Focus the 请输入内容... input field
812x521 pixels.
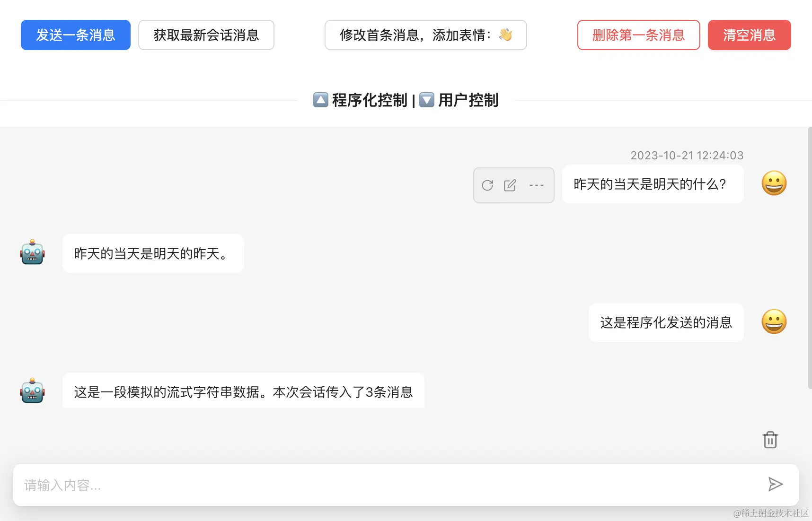(406, 485)
